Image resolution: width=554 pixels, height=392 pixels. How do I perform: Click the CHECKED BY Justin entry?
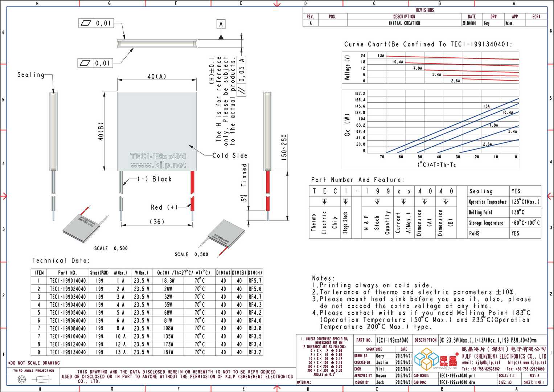tap(383, 362)
